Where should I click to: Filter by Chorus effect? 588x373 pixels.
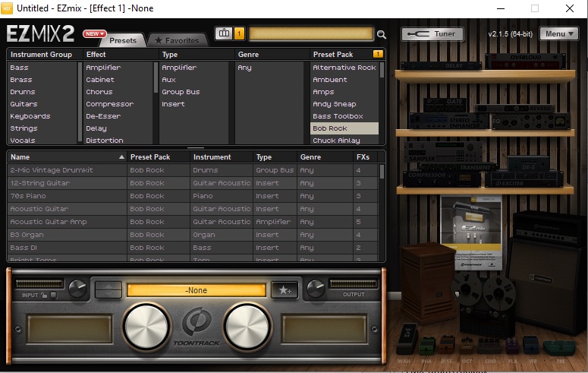[99, 92]
